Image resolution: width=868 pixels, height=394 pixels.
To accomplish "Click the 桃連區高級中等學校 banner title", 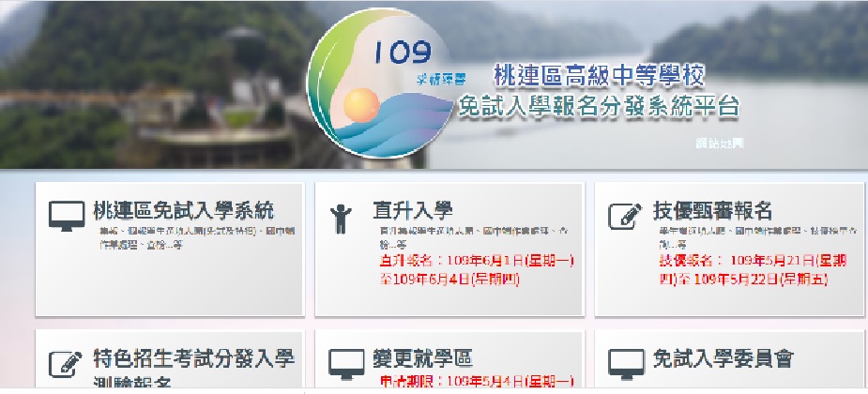I will (x=599, y=76).
